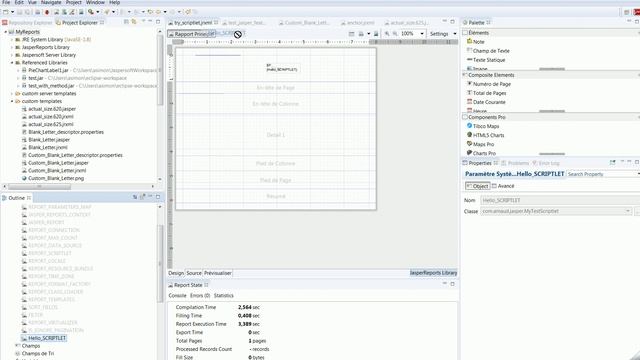Click the red debug bug toolbar icon
The height and width of the screenshot is (360, 640).
point(47,12)
